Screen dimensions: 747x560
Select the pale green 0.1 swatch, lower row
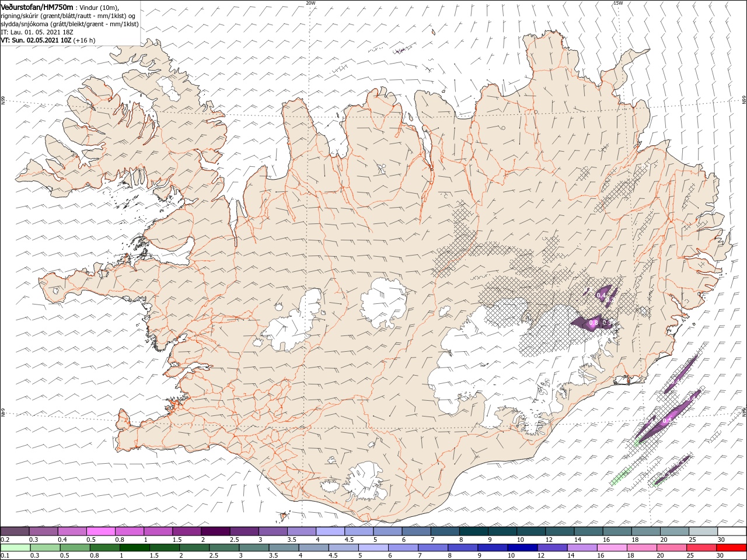[15, 548]
